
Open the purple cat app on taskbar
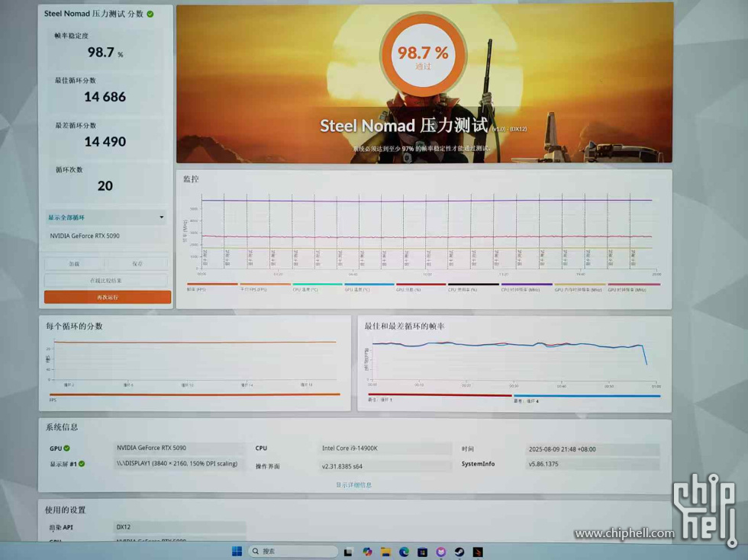(441, 552)
